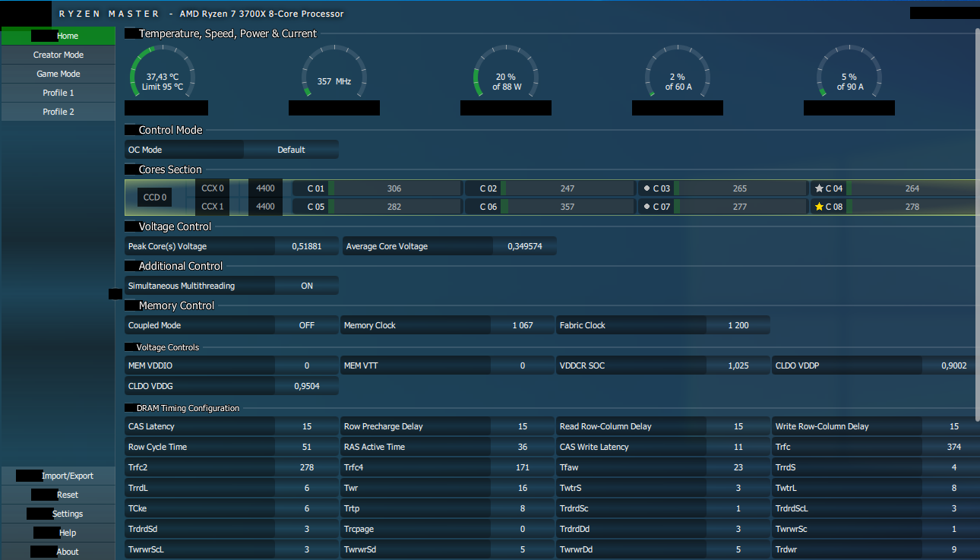Click Average Core Voltage value 0,349574
Image resolution: width=980 pixels, height=560 pixels.
click(x=524, y=246)
